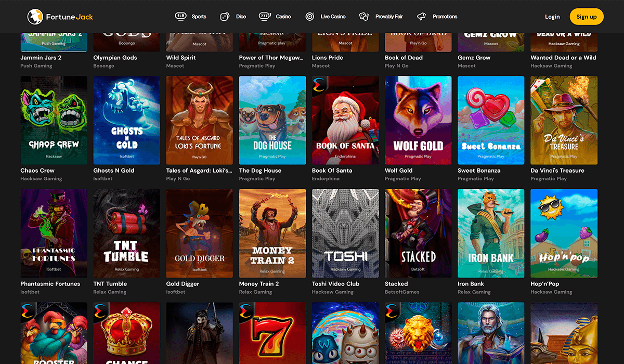Open the red seven slot game thumbnail
This screenshot has width=624, height=364.
272,333
